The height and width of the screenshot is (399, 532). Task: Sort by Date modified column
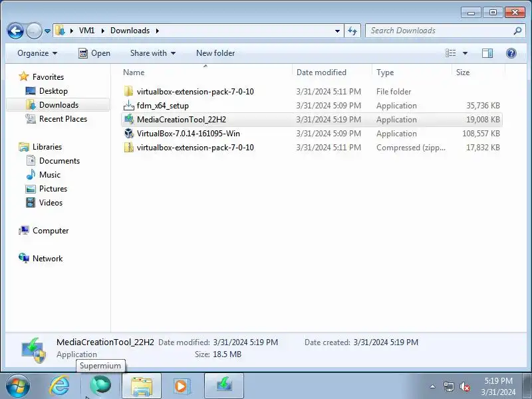[x=321, y=72]
